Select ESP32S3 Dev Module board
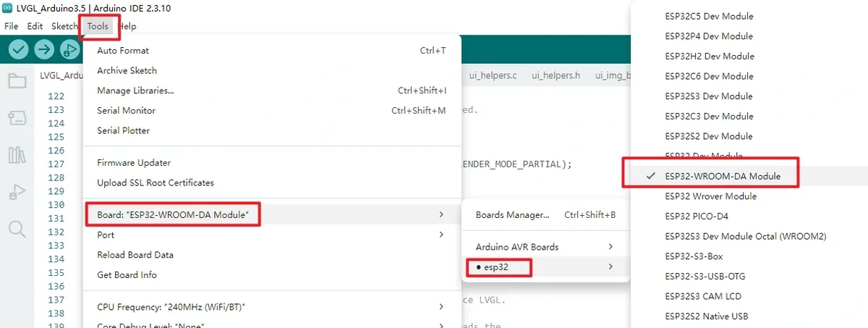868x328 pixels. click(749, 96)
